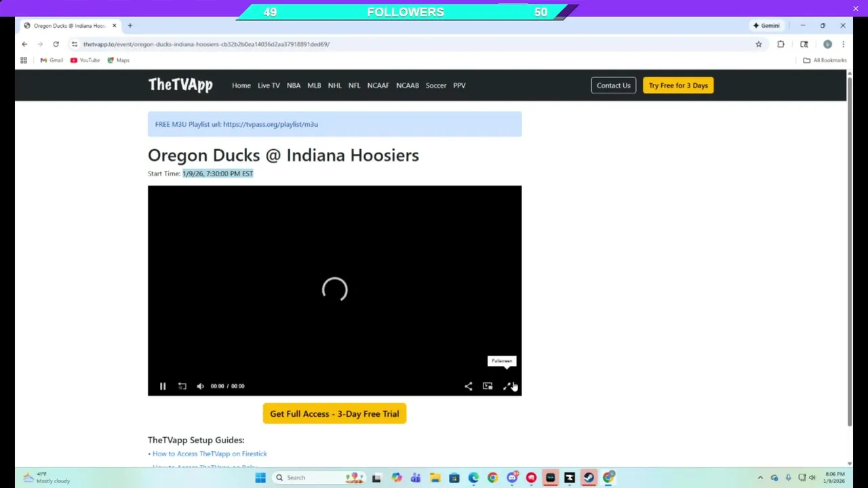
Task: Go back to previous page
Action: point(24,44)
